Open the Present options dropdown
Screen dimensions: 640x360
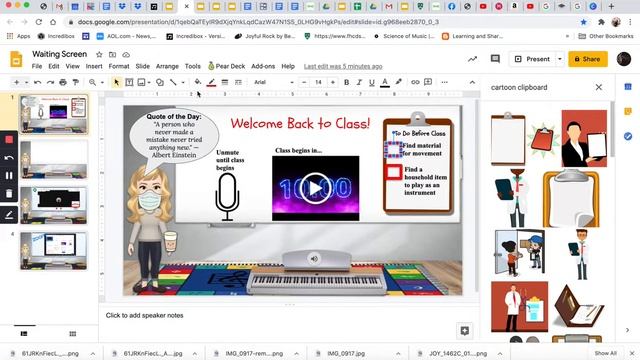coord(560,59)
